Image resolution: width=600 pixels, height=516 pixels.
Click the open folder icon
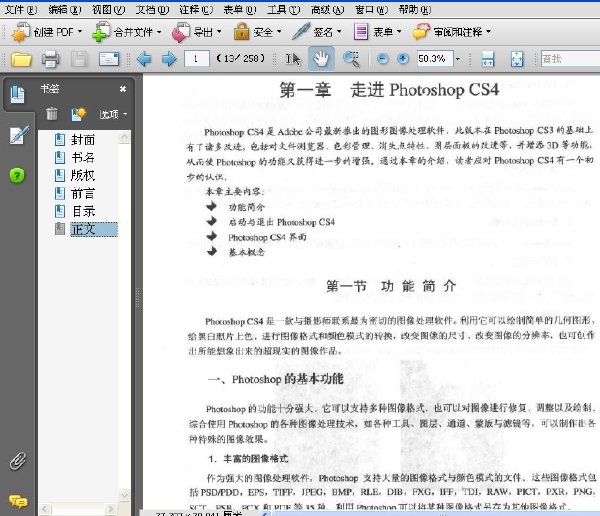(21, 59)
